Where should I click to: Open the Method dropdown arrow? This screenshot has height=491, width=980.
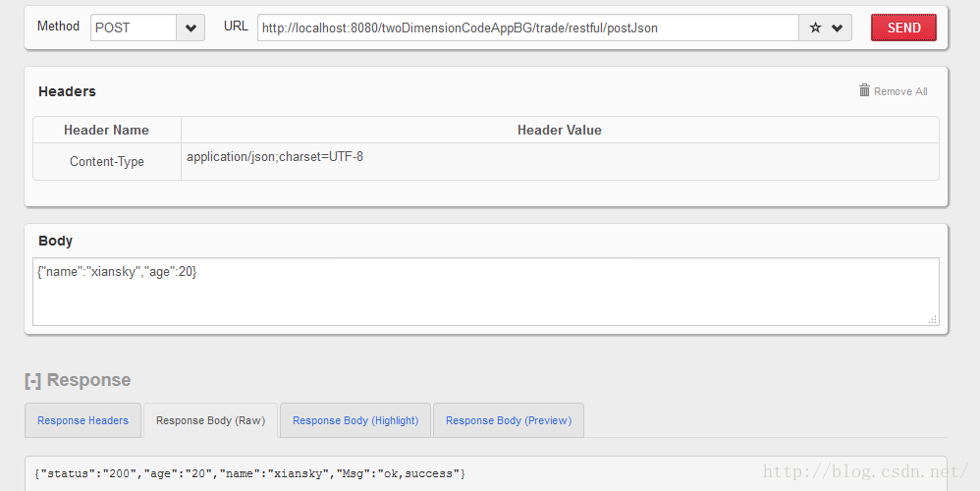click(x=191, y=28)
